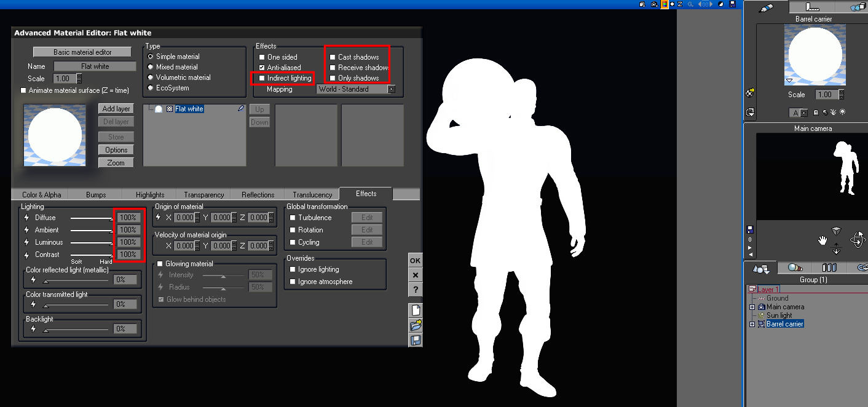Click the load material checkered ball icon
The width and height of the screenshot is (868, 407).
pyautogui.click(x=750, y=93)
